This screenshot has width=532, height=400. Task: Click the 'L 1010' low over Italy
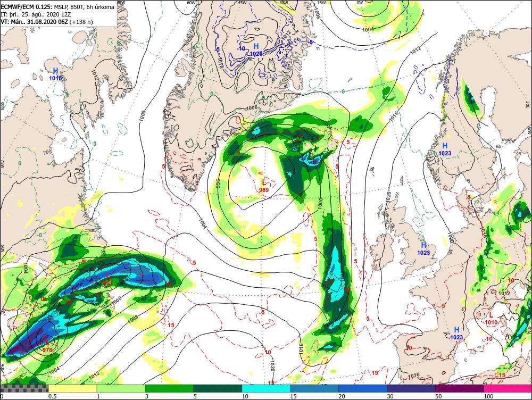coord(491,319)
